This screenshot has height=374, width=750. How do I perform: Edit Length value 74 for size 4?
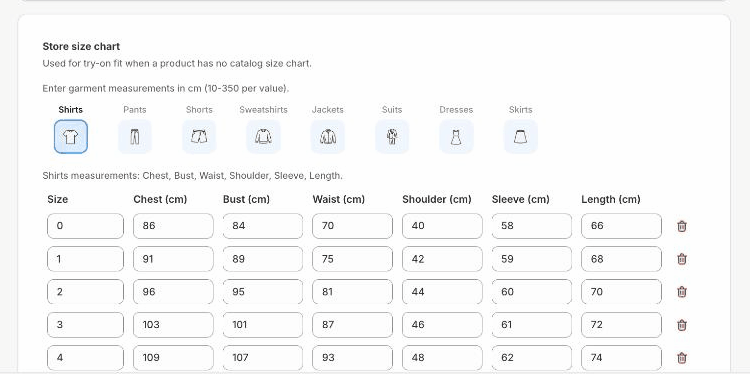click(621, 358)
